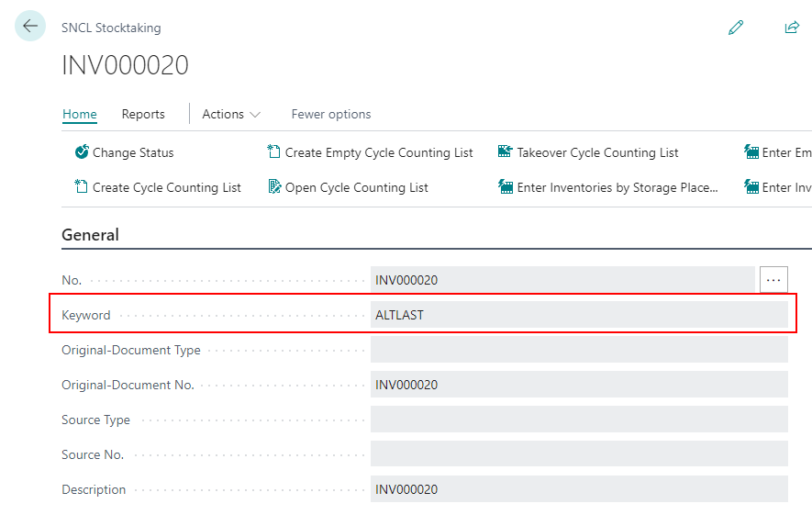Click the Change Status icon
The height and width of the screenshot is (515, 812).
pyautogui.click(x=82, y=151)
